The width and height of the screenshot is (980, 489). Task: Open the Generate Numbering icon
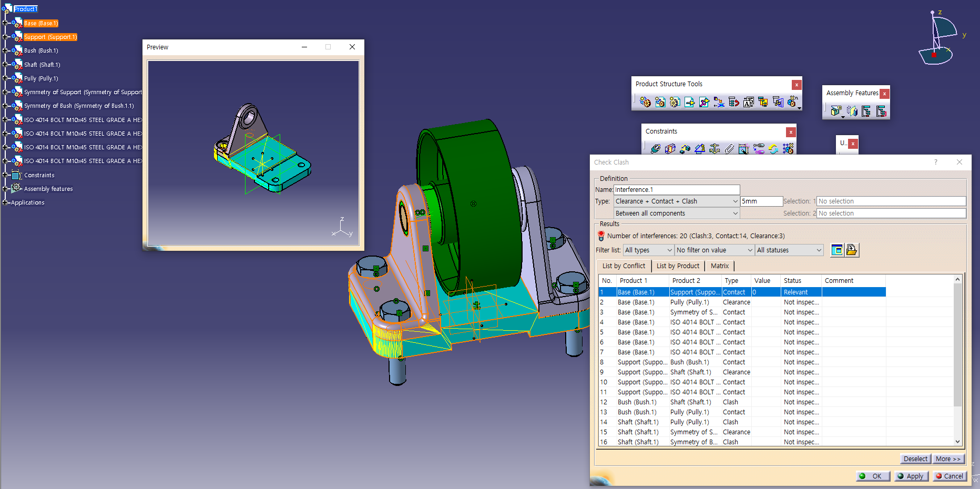pyautogui.click(x=749, y=102)
